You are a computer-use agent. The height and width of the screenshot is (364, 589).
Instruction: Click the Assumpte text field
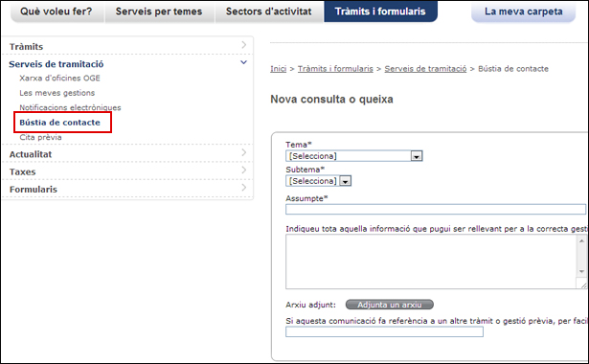click(x=436, y=209)
